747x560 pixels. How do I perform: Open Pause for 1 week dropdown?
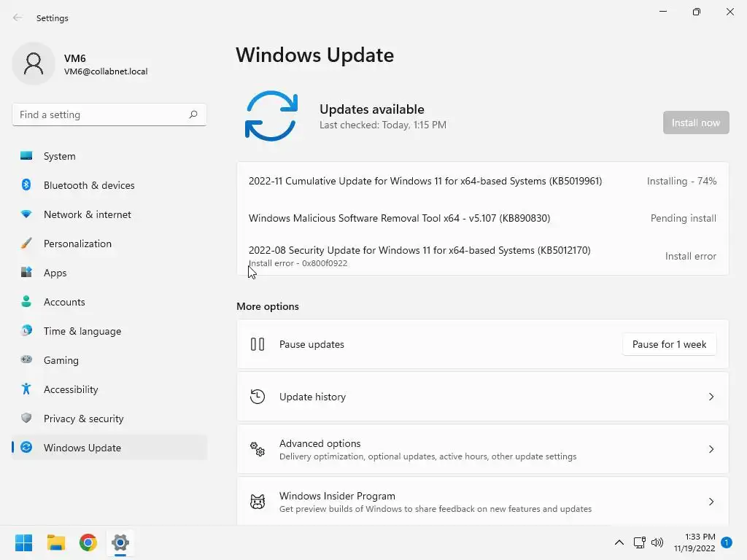point(669,344)
